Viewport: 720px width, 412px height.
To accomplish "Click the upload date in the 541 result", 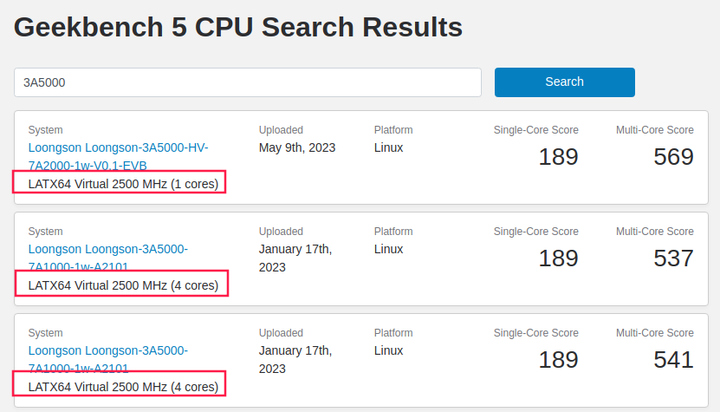I will click(x=295, y=360).
